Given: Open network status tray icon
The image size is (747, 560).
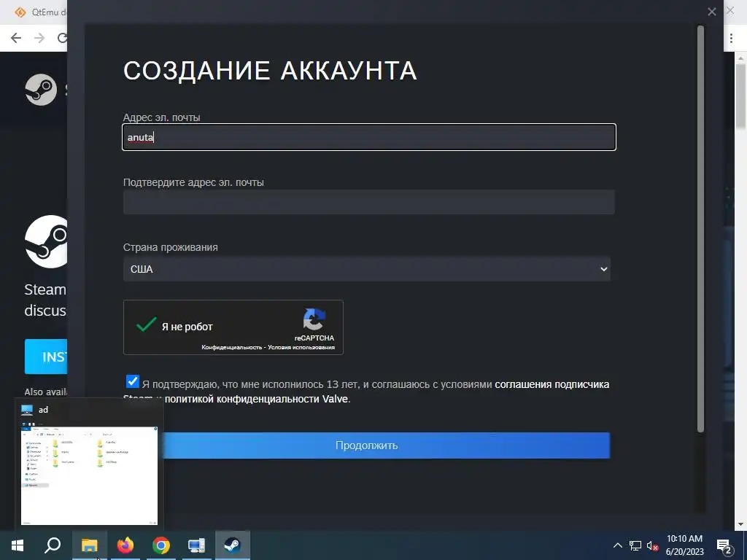Looking at the screenshot, I should [x=635, y=545].
